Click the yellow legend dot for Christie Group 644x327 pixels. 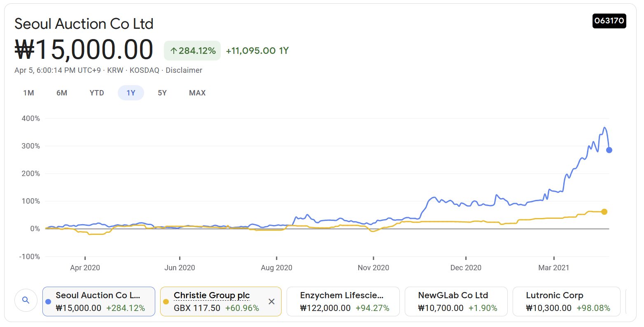pyautogui.click(x=166, y=302)
